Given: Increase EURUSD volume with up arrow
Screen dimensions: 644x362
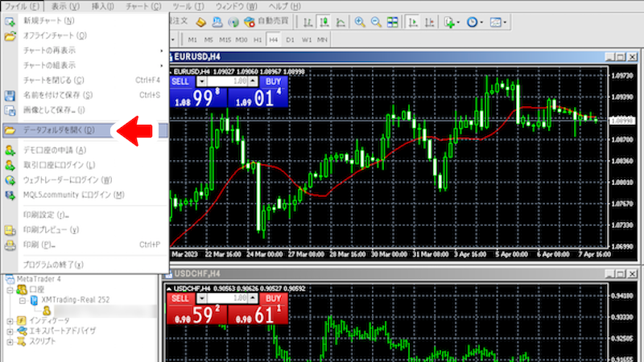Looking at the screenshot, I should (253, 81).
